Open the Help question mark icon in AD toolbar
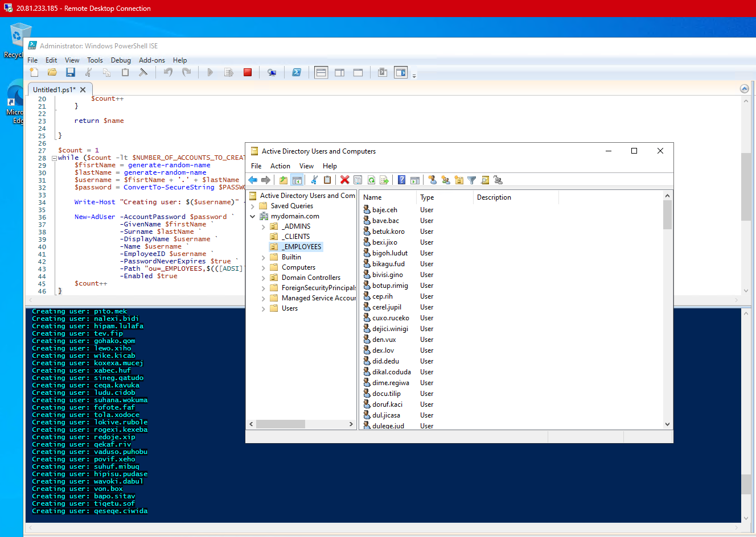 click(402, 180)
